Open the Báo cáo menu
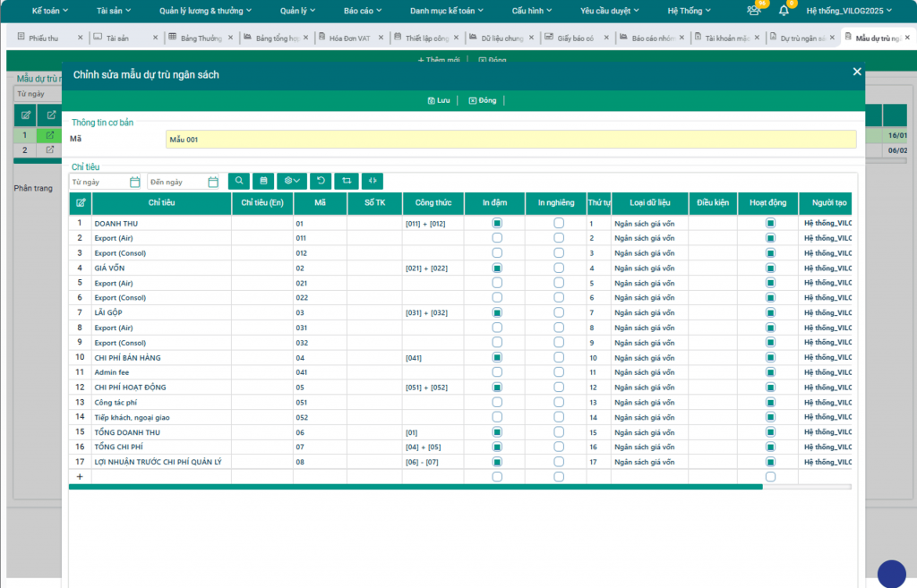The image size is (917, 588). click(x=364, y=11)
